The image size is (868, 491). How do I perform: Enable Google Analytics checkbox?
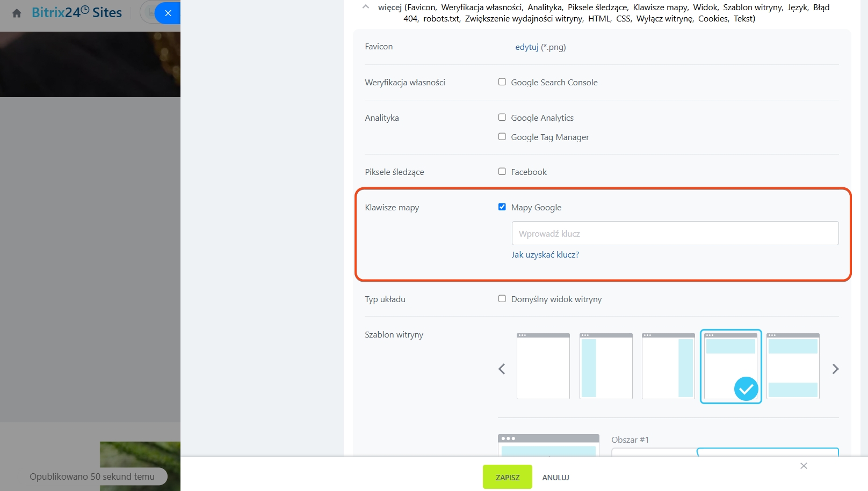[502, 118]
